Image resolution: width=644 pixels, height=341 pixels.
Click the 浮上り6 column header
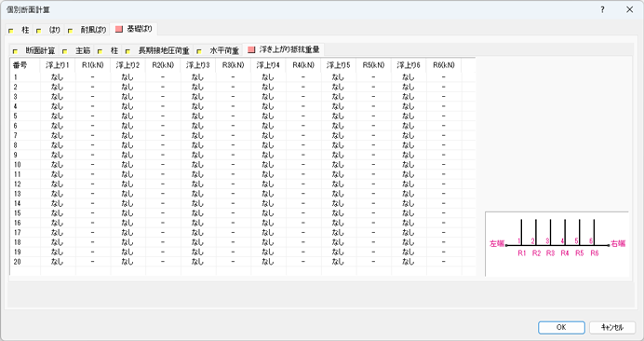pos(409,65)
